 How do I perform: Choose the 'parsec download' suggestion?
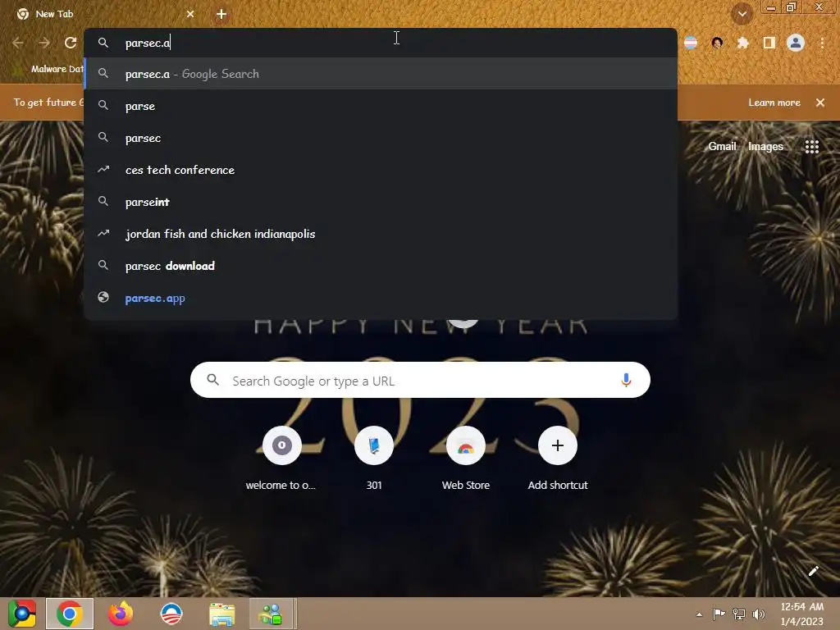(x=381, y=266)
